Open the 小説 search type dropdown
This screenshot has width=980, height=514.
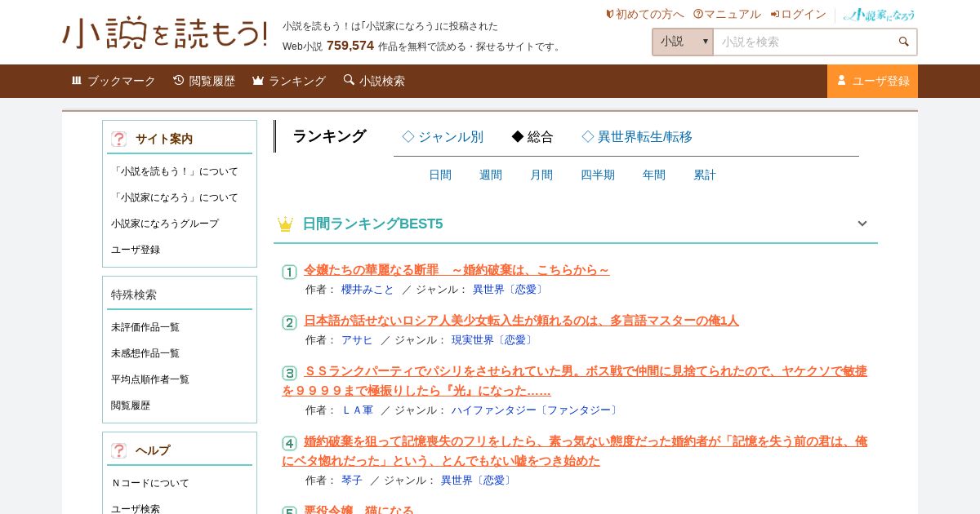click(x=683, y=42)
